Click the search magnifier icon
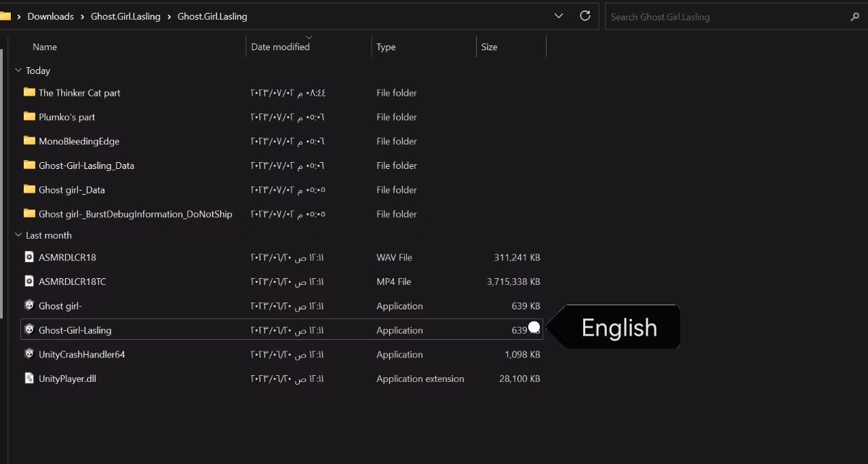This screenshot has width=868, height=464. (854, 17)
